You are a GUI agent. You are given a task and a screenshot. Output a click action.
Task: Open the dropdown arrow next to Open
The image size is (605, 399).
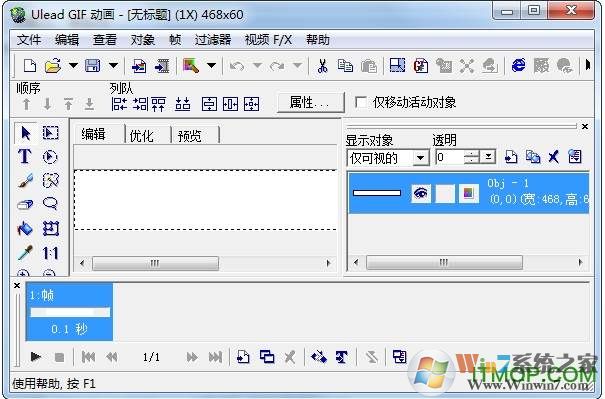point(73,66)
